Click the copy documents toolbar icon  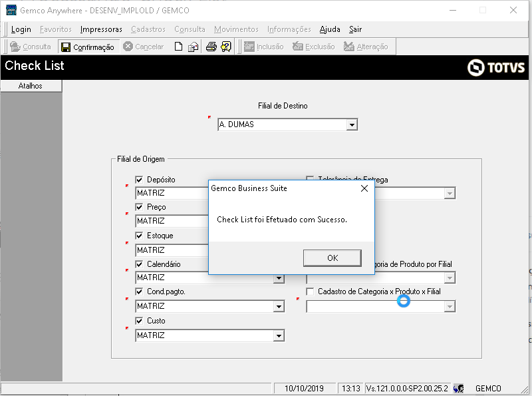tap(193, 47)
